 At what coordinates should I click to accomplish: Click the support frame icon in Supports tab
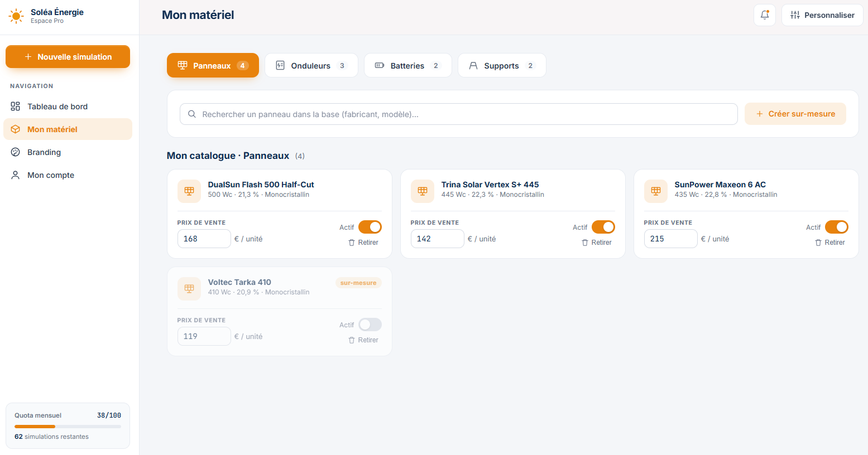(x=473, y=65)
